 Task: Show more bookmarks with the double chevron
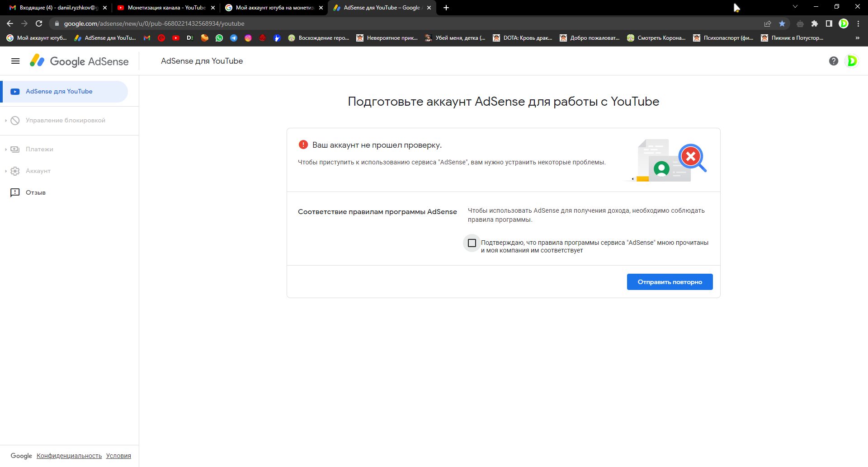pyautogui.click(x=858, y=38)
